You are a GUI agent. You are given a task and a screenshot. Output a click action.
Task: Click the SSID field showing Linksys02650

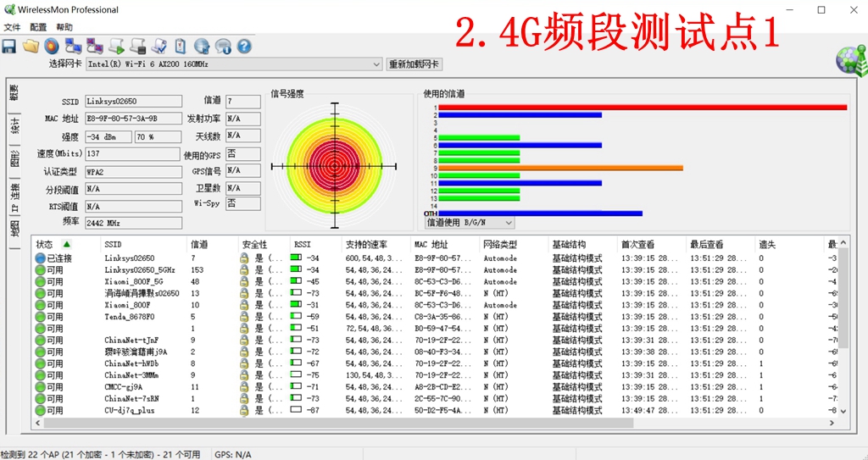tap(133, 102)
